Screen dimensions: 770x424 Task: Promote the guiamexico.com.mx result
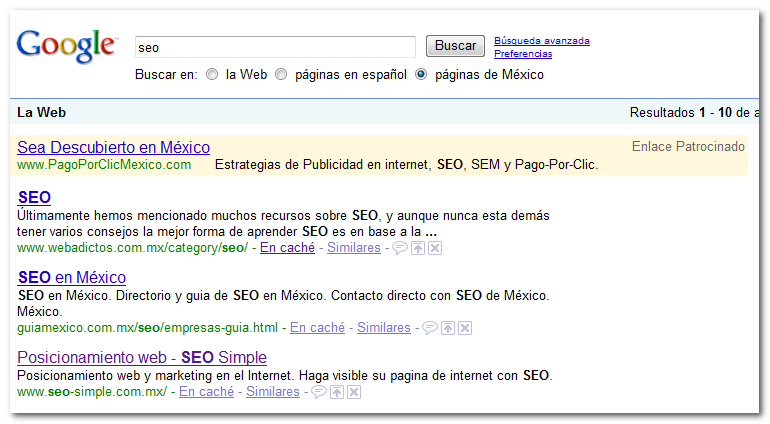coord(448,328)
